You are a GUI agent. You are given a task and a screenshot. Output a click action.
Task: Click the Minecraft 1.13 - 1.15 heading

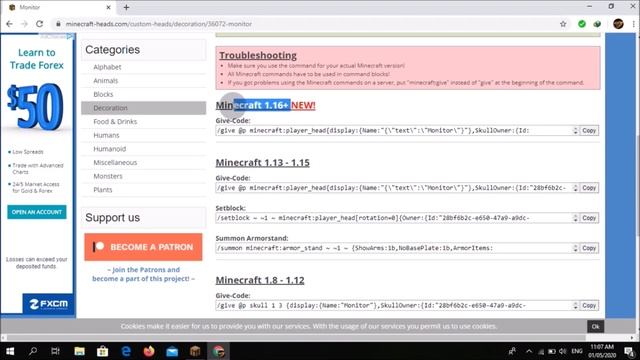coord(262,162)
